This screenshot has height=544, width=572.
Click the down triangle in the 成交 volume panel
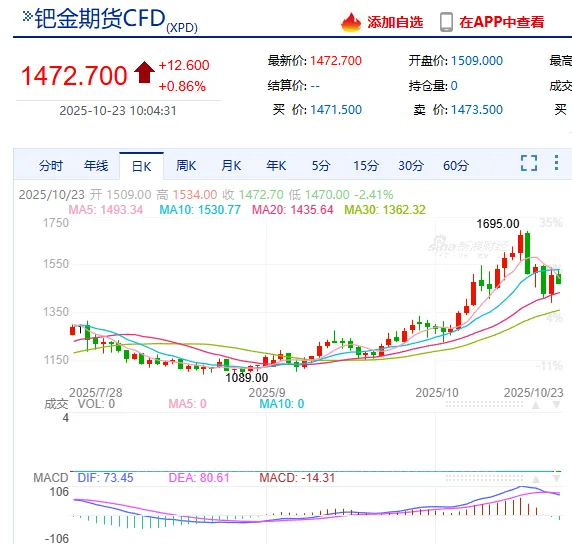[x=557, y=405]
